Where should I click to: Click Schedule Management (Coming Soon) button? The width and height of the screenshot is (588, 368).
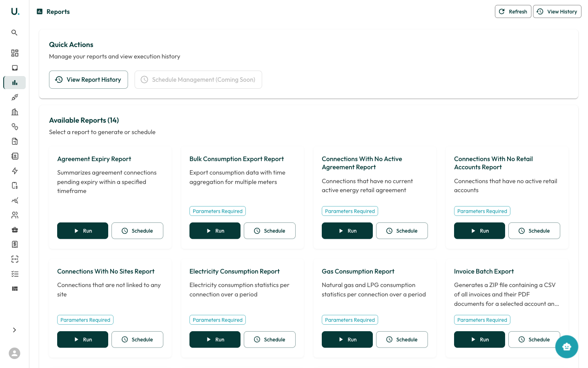click(x=198, y=80)
